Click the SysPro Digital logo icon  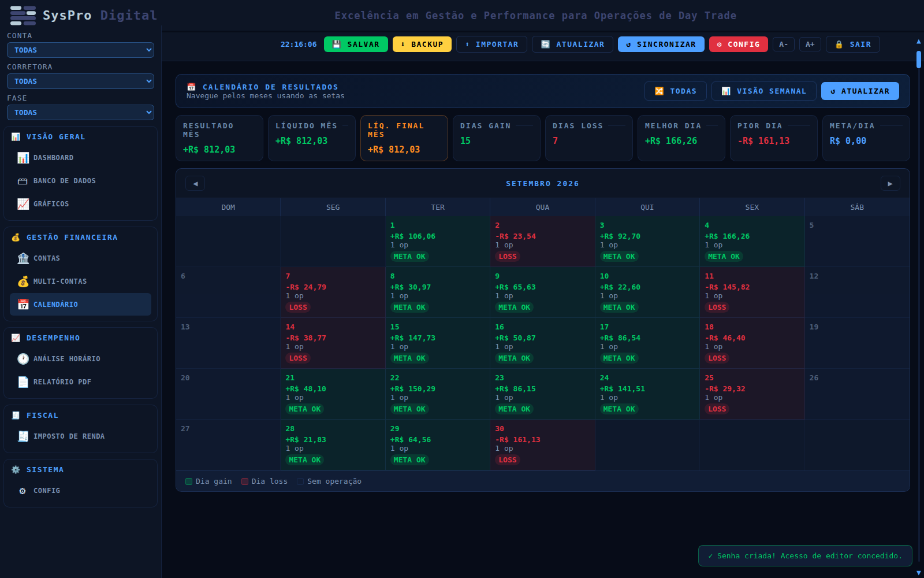coord(23,16)
